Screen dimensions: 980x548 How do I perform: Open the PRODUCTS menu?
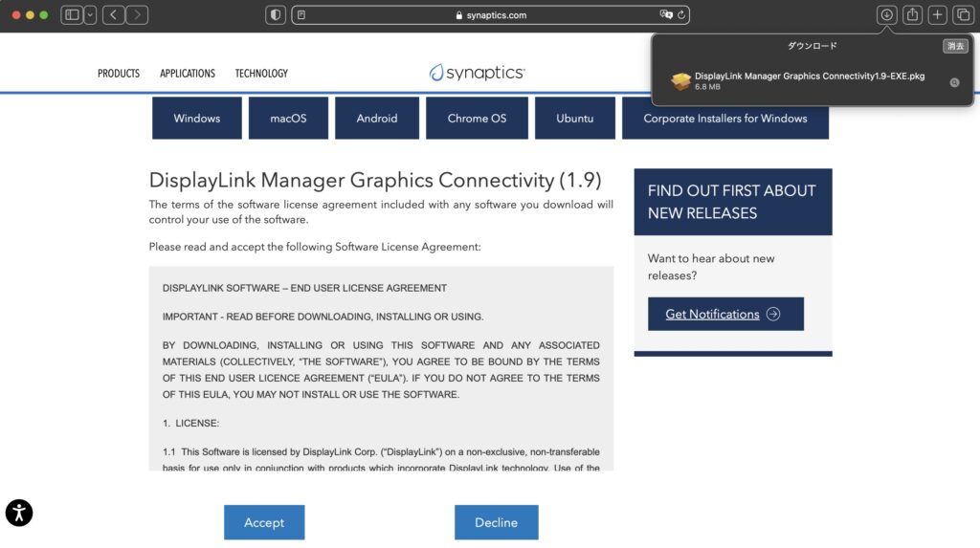pyautogui.click(x=119, y=73)
